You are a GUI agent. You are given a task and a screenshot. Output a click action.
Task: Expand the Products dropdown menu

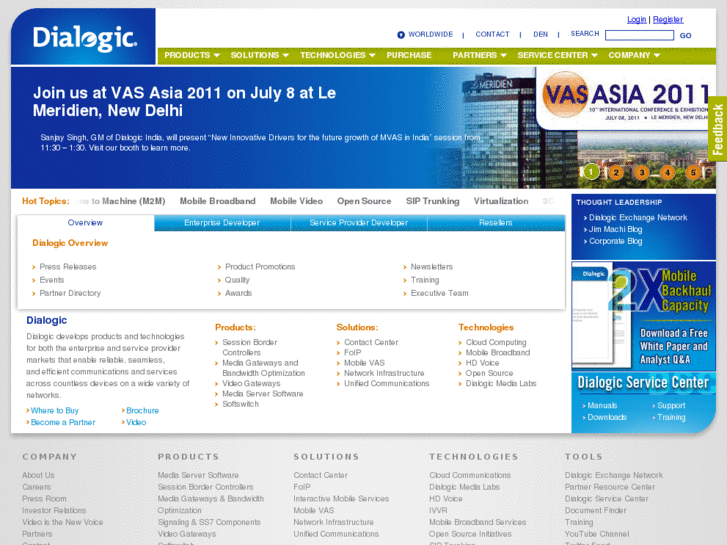pyautogui.click(x=192, y=55)
